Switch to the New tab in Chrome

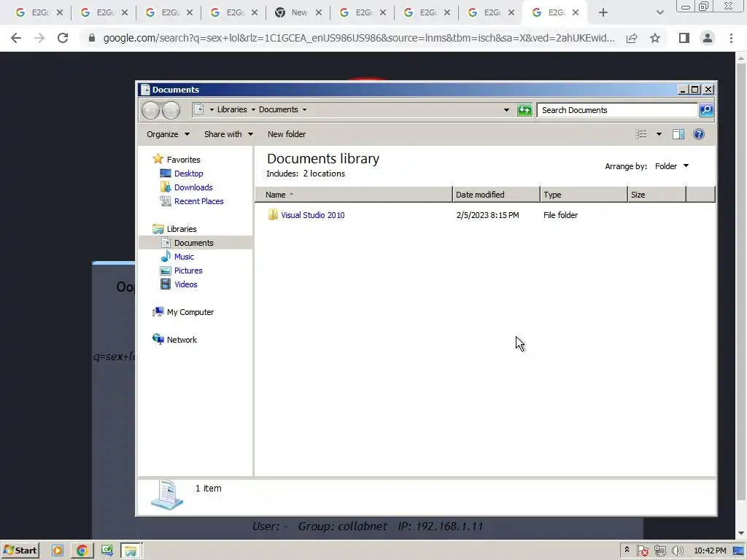coord(298,12)
